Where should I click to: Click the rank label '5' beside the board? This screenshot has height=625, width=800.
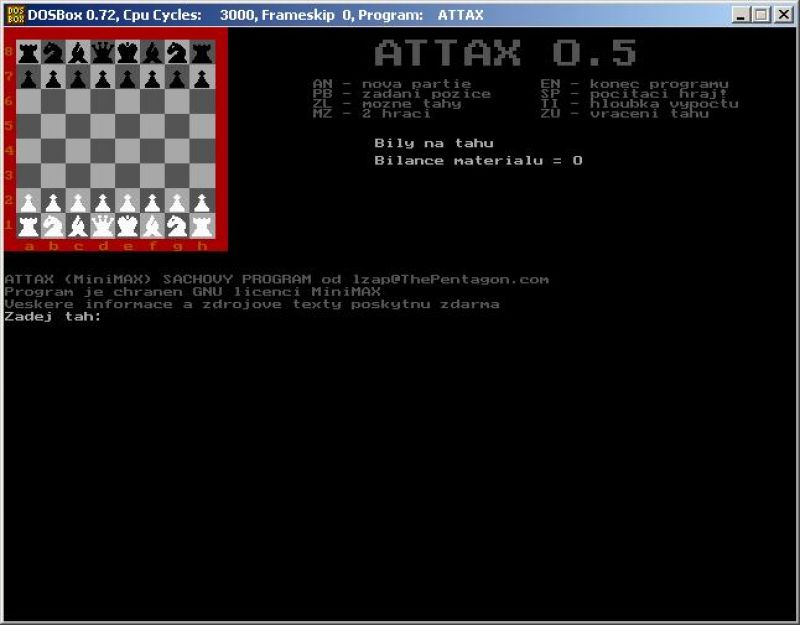pos(9,126)
